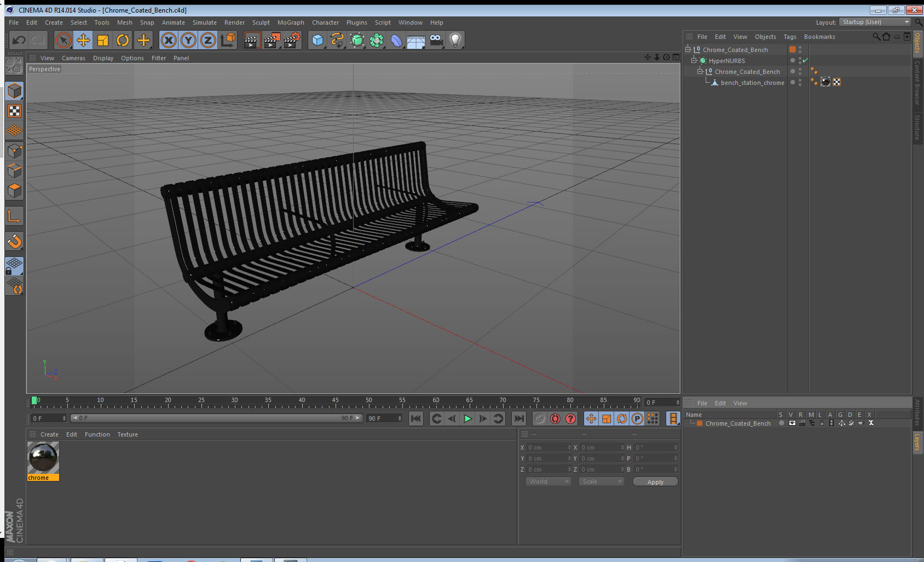Click the Apply button

[655, 482]
